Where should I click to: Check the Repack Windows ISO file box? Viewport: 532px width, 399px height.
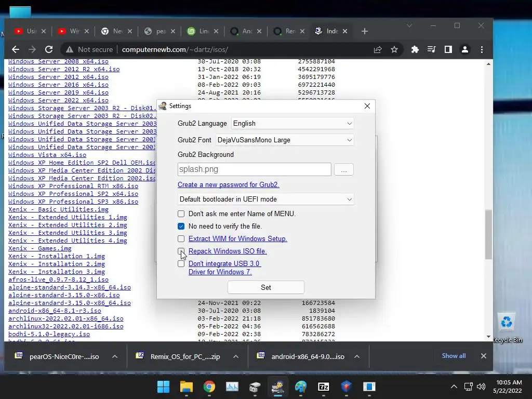tap(181, 251)
